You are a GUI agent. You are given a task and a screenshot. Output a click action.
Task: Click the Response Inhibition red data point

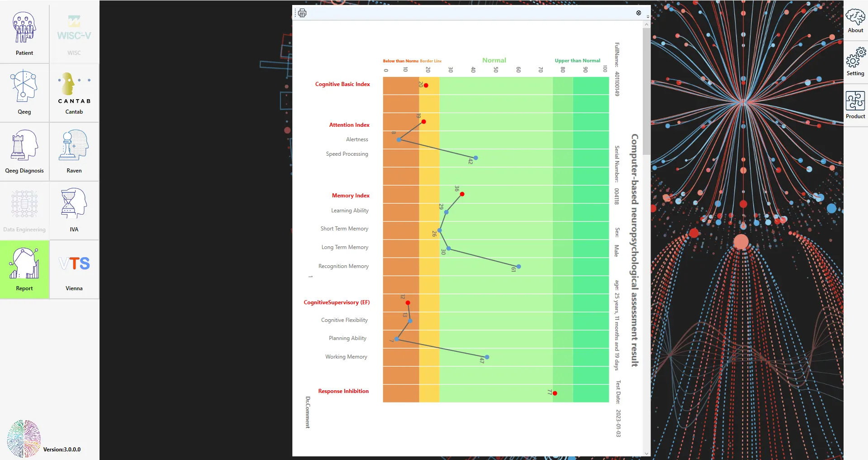pos(555,393)
